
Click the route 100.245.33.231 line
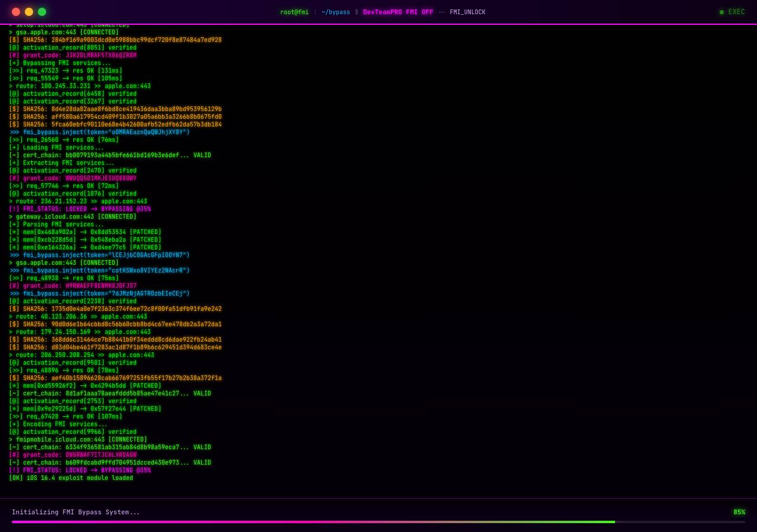tap(80, 86)
